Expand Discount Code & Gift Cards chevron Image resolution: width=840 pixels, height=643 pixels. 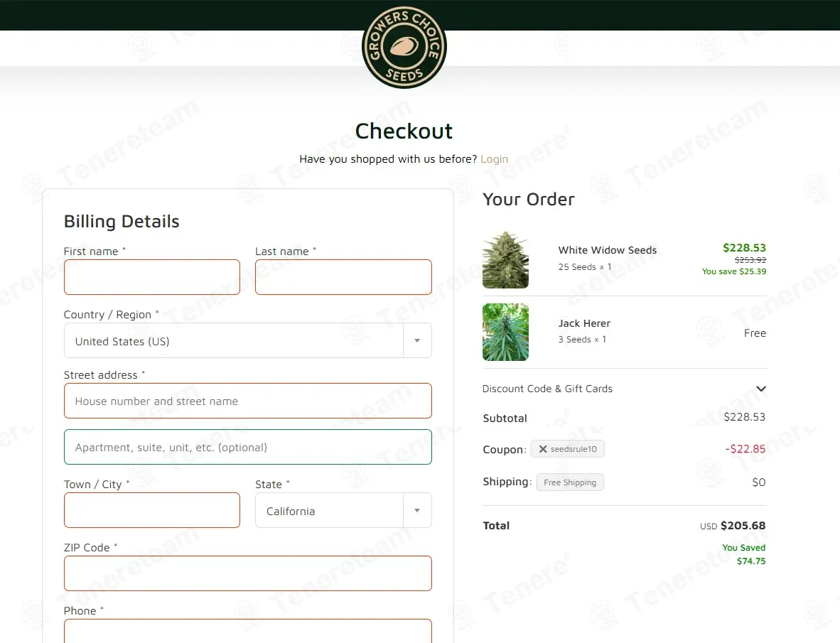760,389
